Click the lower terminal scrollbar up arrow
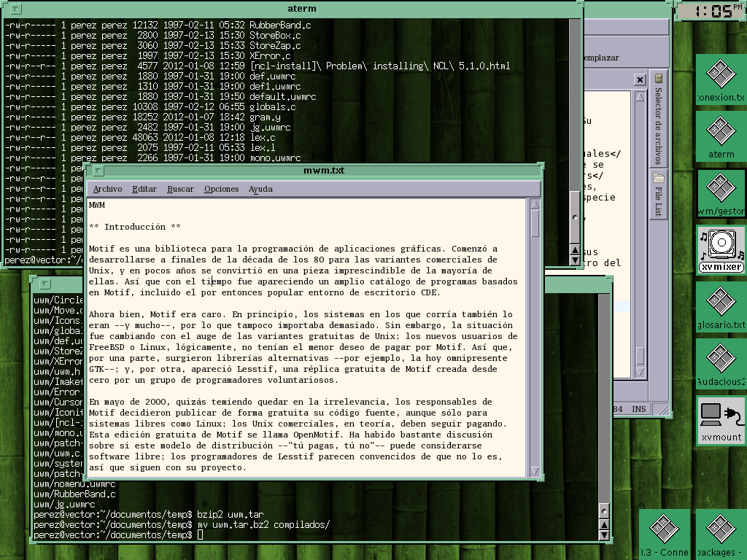The image size is (747, 560). point(604,525)
